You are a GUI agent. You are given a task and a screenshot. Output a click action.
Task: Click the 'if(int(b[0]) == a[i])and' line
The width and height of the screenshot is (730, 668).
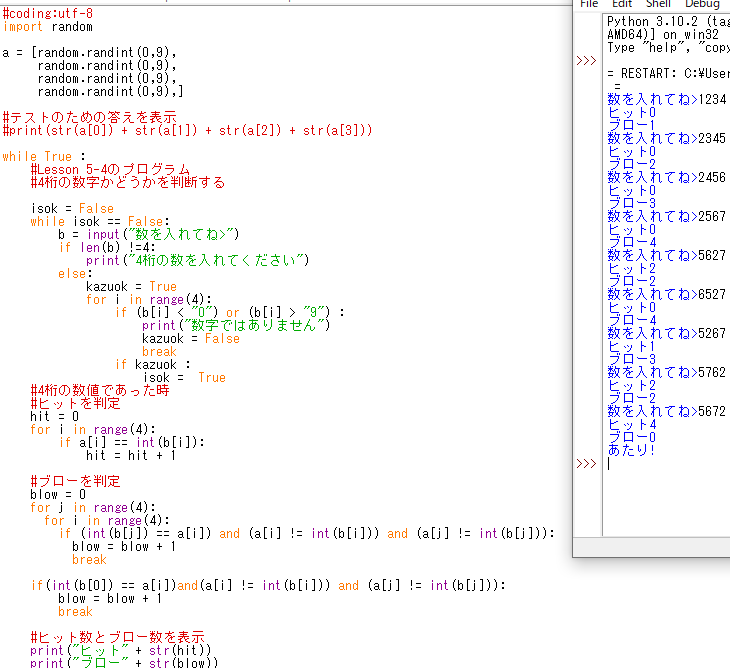pos(268,585)
